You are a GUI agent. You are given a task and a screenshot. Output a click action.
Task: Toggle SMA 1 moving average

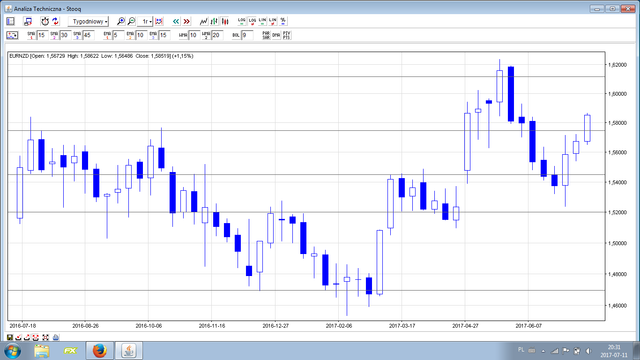pyautogui.click(x=31, y=35)
